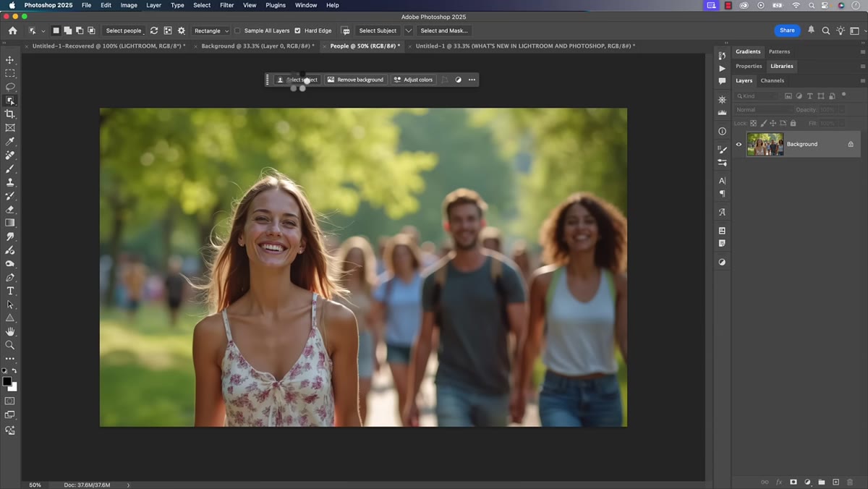Open the Plugins menu

276,5
